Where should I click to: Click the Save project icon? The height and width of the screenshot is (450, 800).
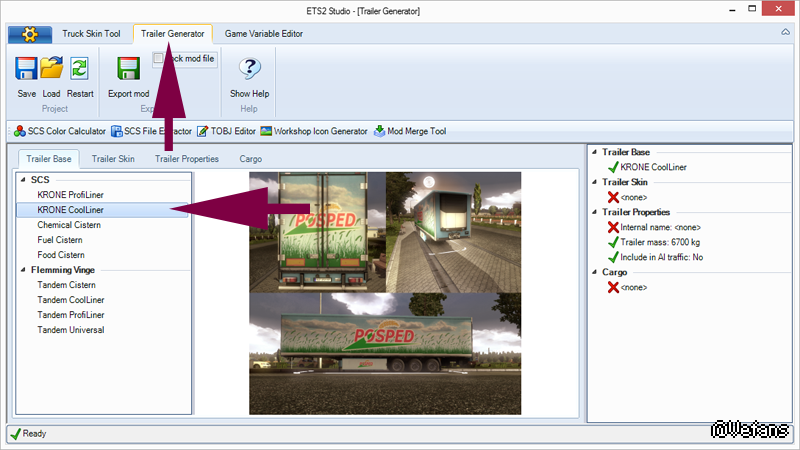[x=26, y=70]
